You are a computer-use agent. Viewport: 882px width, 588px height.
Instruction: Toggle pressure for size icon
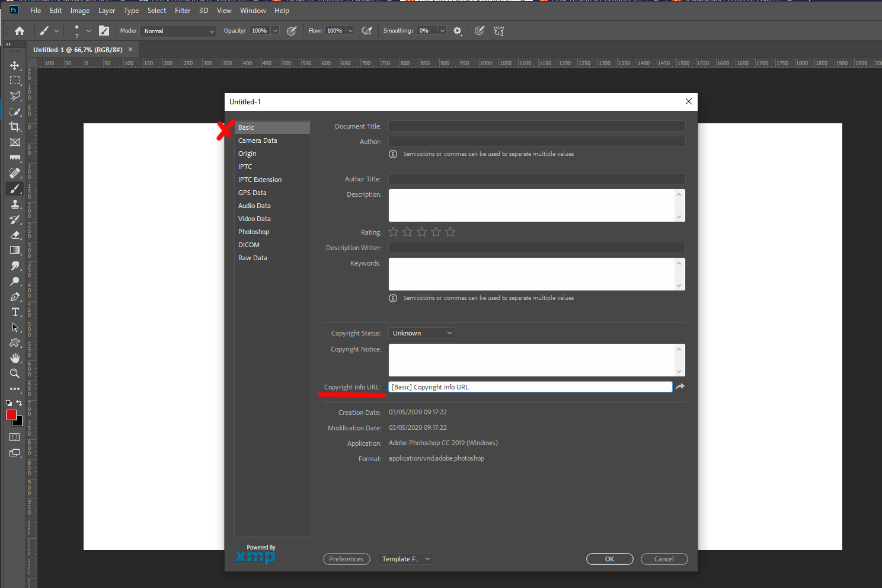(480, 31)
